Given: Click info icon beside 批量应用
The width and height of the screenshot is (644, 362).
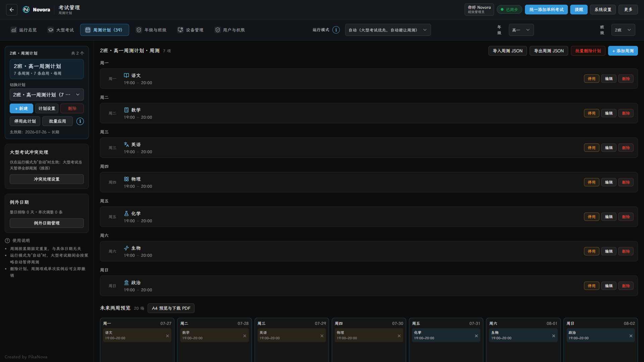Looking at the screenshot, I should coord(80,121).
